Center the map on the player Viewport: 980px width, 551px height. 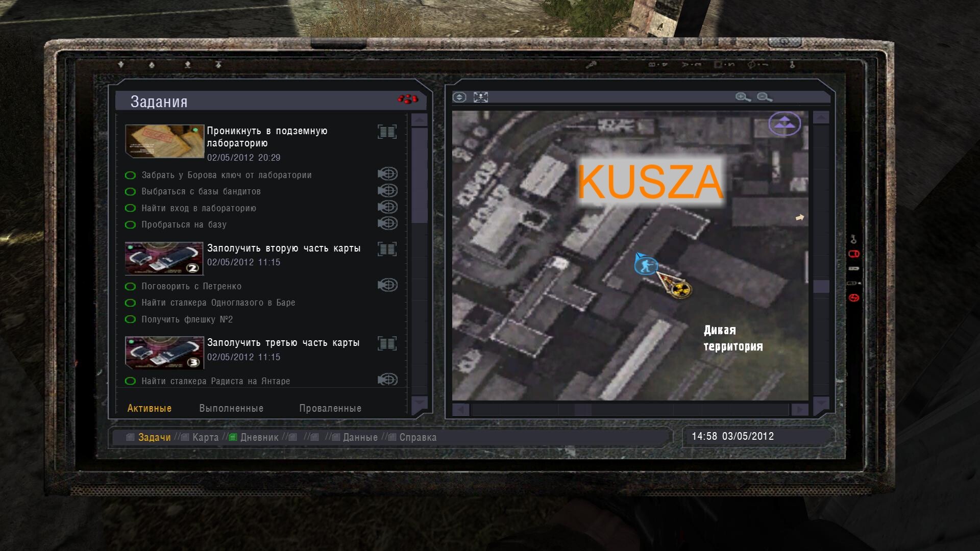(481, 97)
